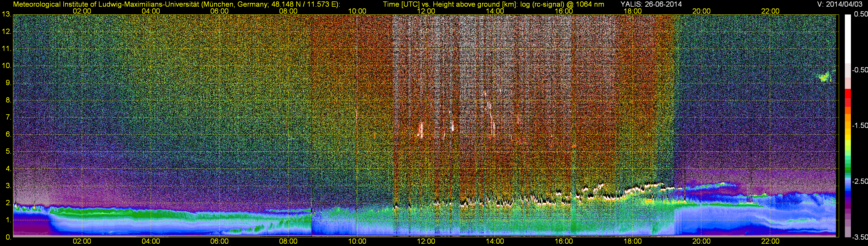Click the height axis label '5.'
Viewport: 868px width, 246px height.
tap(8, 152)
